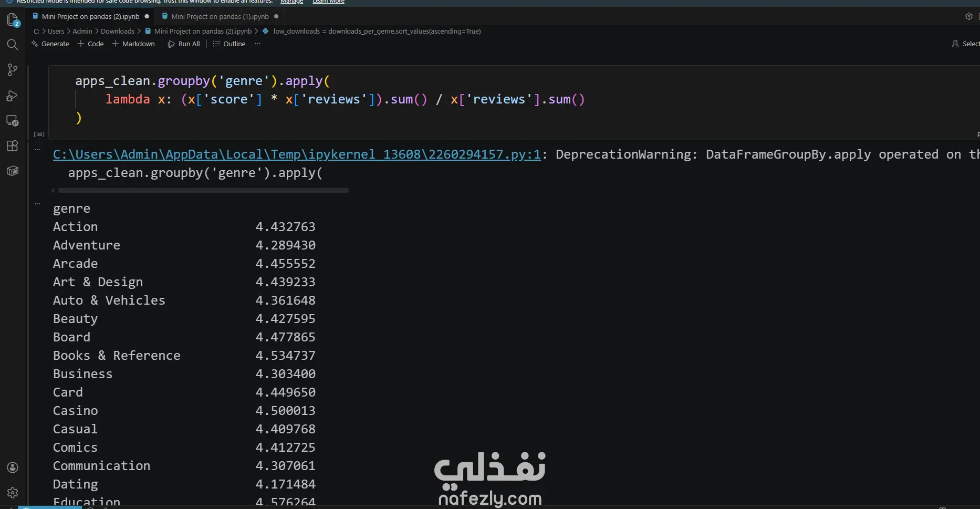
Task: Click the Casual value 4.409768
Action: (285, 429)
